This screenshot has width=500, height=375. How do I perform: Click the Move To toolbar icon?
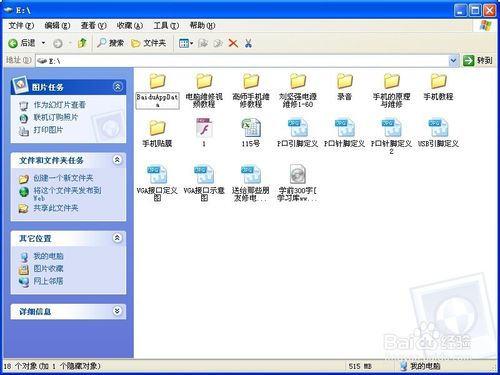pyautogui.click(x=203, y=43)
